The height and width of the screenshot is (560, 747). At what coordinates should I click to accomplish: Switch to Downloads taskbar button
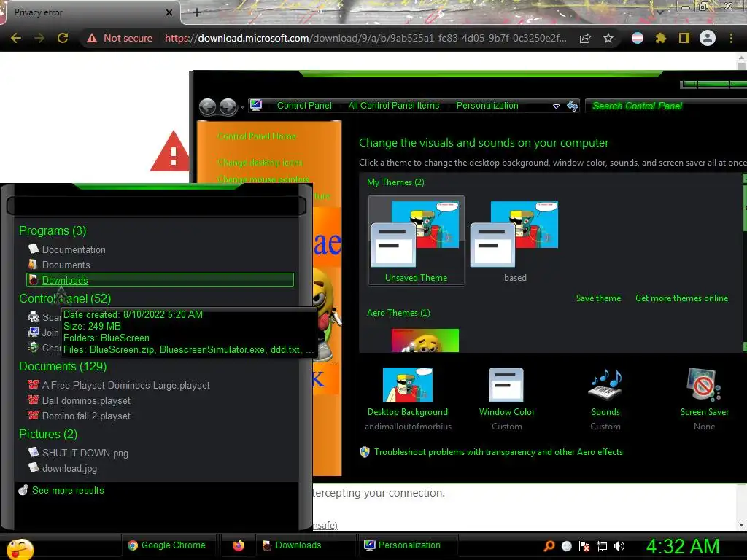click(x=306, y=545)
